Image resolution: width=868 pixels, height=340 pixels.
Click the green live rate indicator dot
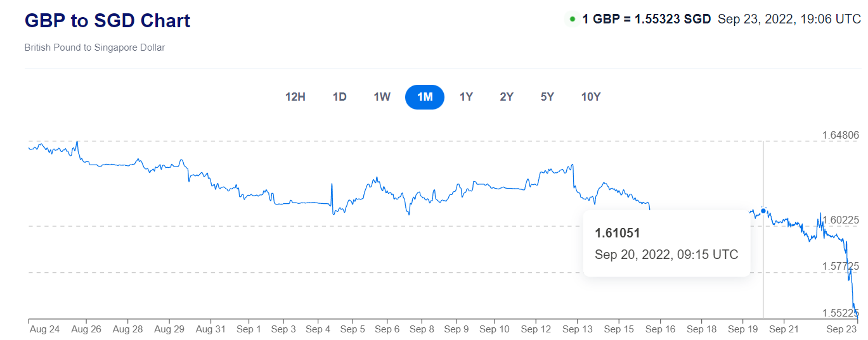(x=573, y=19)
